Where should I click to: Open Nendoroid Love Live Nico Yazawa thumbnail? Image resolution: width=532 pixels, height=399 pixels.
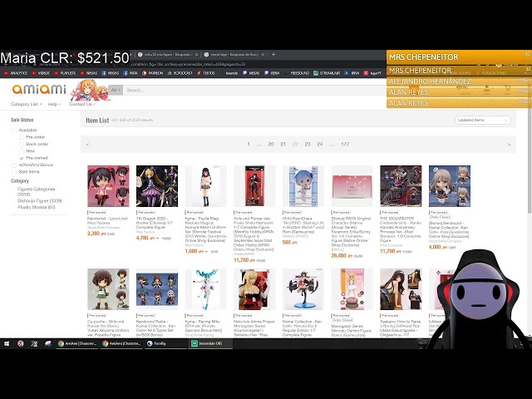(x=108, y=186)
